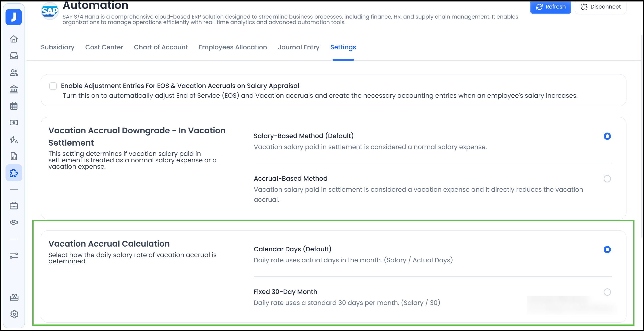
Task: Click the payroll cash icon
Action: [x=14, y=123]
